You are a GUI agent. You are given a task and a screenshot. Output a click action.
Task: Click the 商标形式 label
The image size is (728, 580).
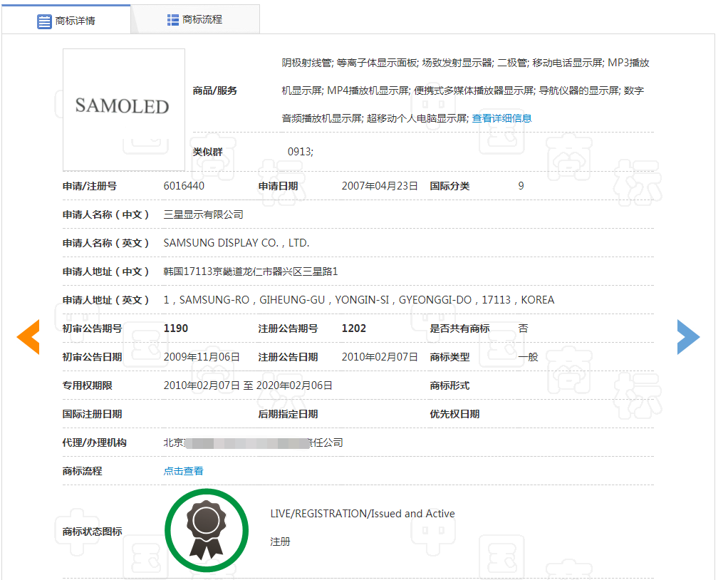pyautogui.click(x=449, y=385)
